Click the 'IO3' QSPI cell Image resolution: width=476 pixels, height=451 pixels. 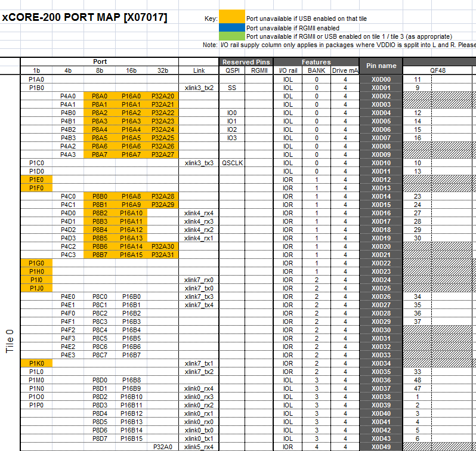click(x=232, y=138)
